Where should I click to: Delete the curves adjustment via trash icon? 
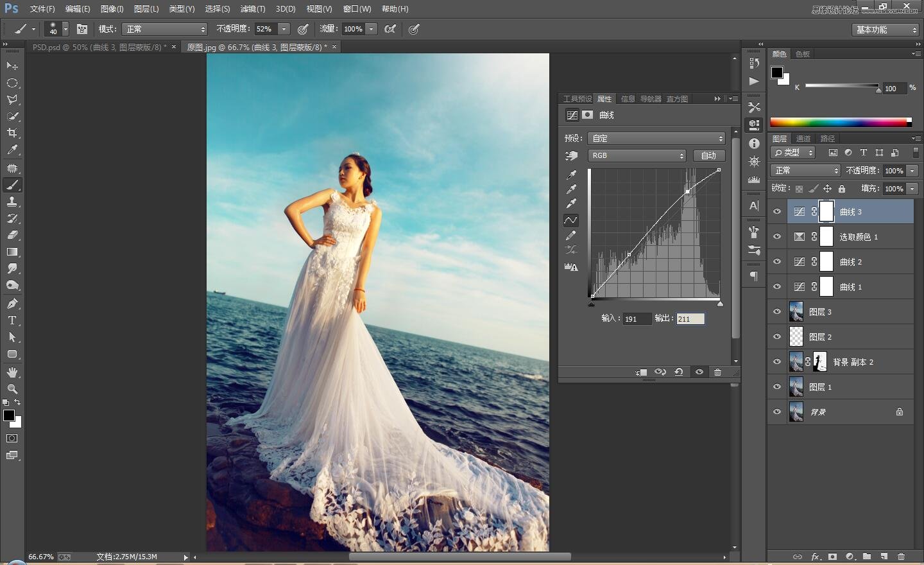717,372
